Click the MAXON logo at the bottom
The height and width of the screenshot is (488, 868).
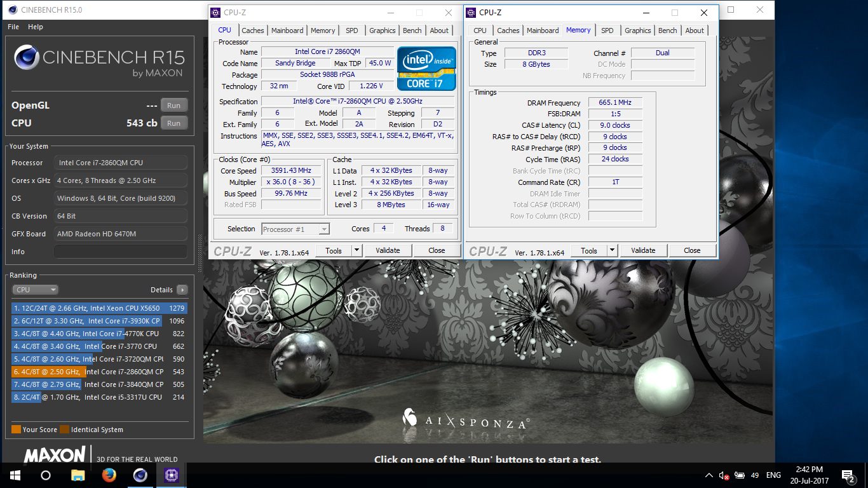(55, 455)
